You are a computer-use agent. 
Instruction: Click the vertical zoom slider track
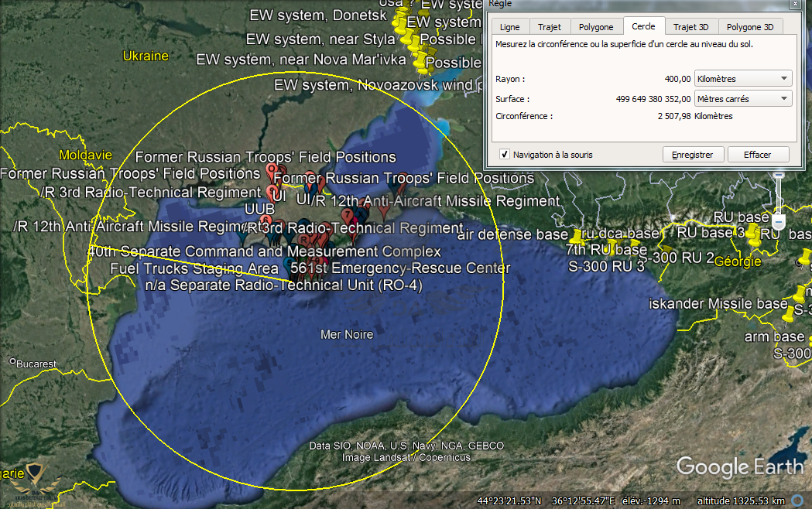click(x=779, y=197)
